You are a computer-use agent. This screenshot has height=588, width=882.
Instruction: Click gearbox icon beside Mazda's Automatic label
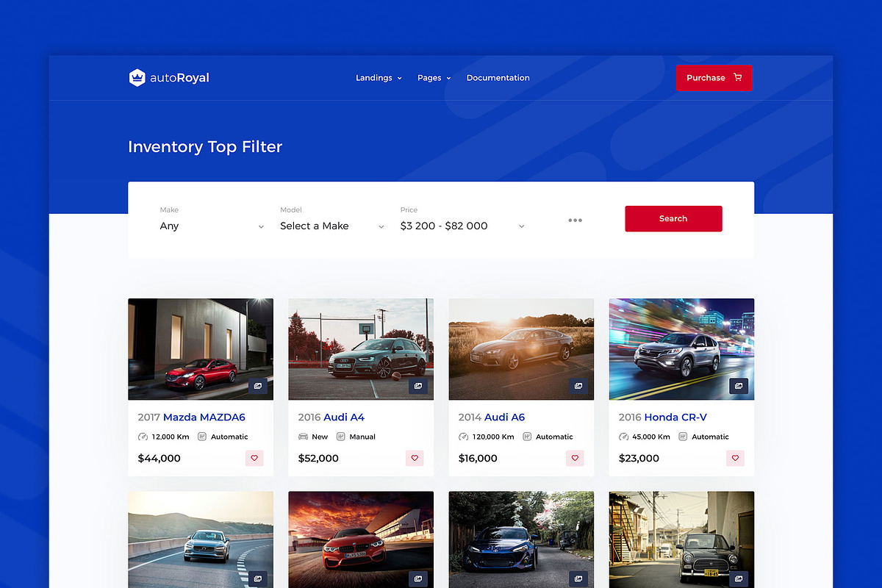[x=202, y=437]
